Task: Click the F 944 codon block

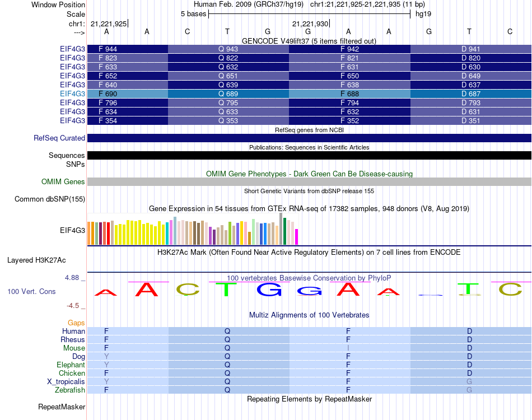Action: click(128, 49)
